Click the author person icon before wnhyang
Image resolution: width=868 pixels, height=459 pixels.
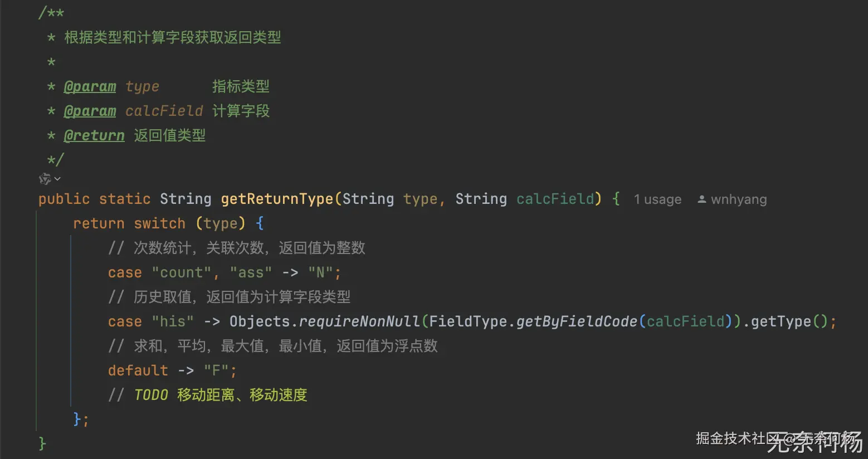click(702, 199)
